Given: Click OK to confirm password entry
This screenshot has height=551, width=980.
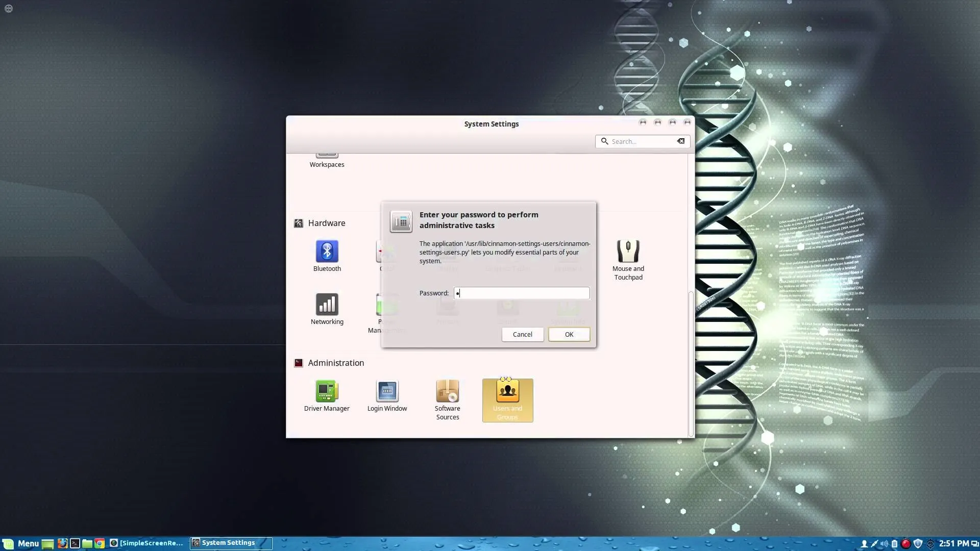Looking at the screenshot, I should coord(569,334).
